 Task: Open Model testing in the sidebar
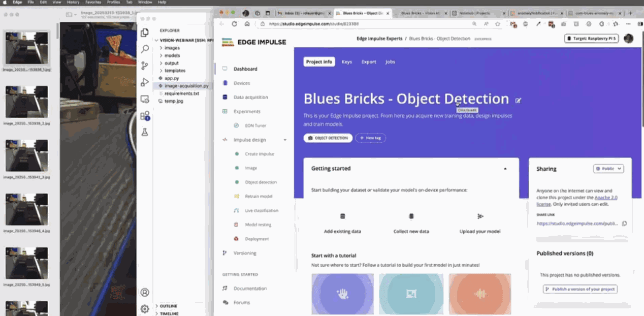(258, 225)
